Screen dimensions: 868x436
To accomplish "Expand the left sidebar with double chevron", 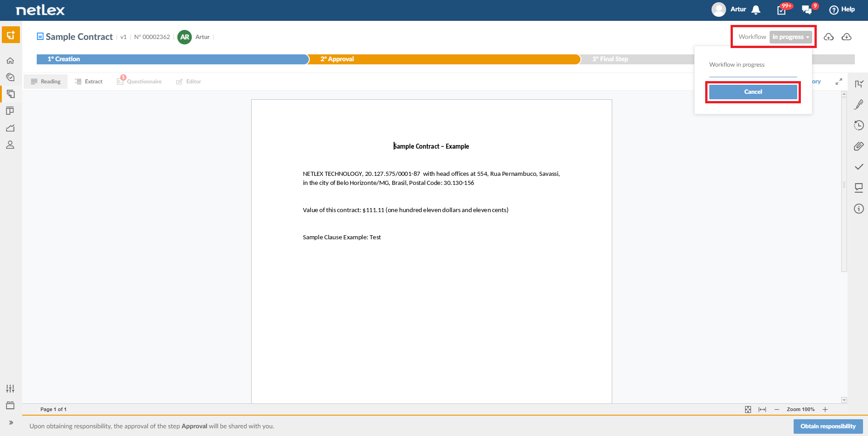I will click(11, 422).
